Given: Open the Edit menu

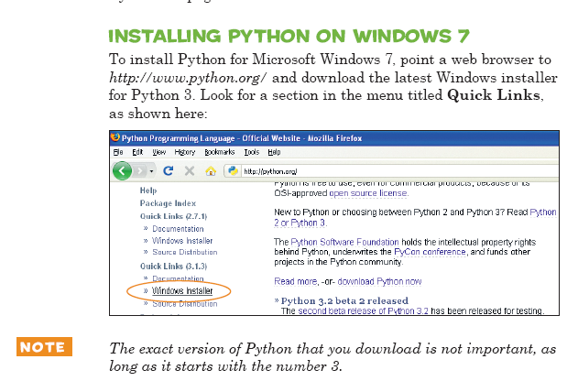Looking at the screenshot, I should (137, 152).
